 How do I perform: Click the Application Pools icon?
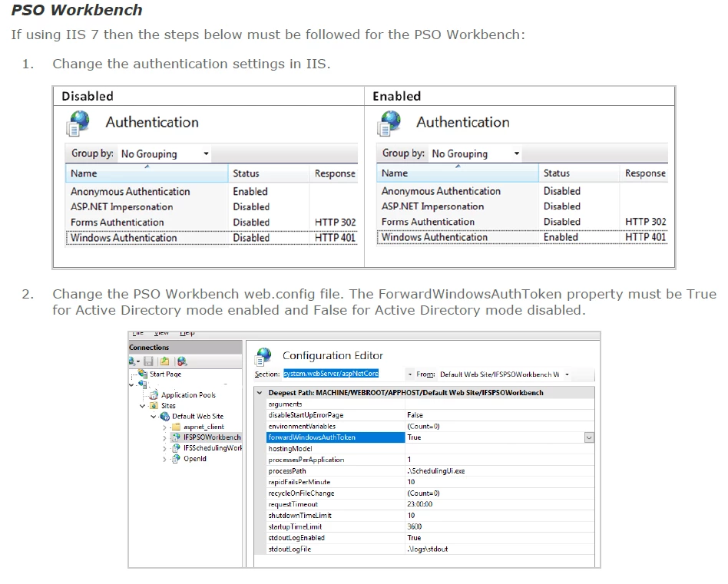(154, 394)
